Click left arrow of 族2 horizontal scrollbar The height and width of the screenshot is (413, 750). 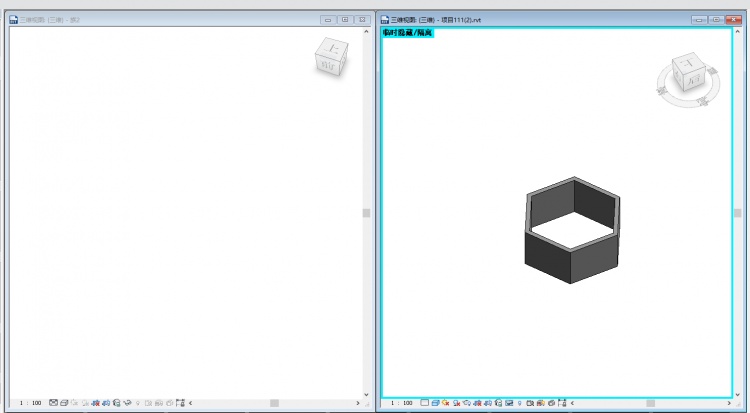[x=191, y=403]
